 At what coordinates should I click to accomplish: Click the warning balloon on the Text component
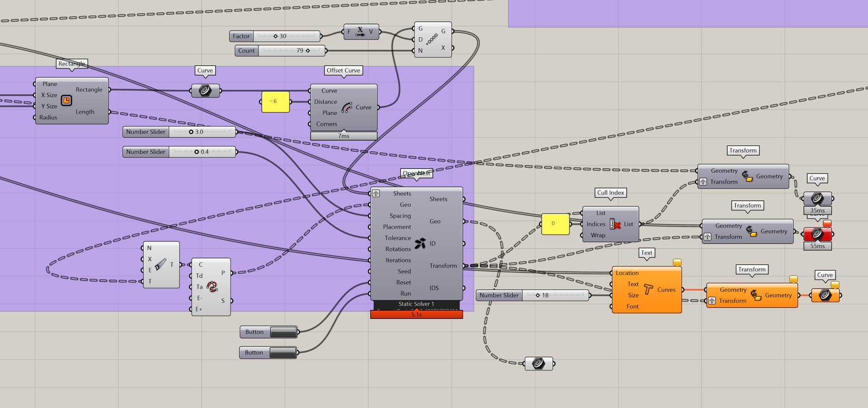677,262
